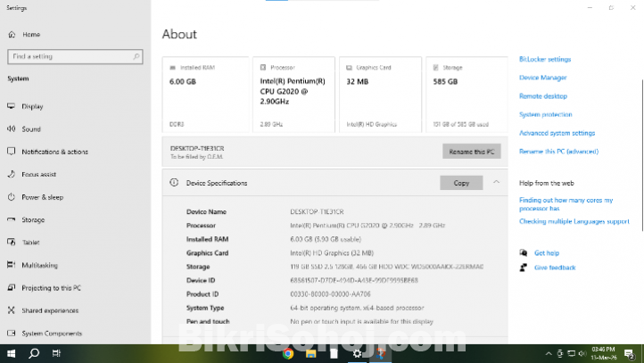
Task: Launch Google Chrome from the taskbar
Action: click(288, 353)
